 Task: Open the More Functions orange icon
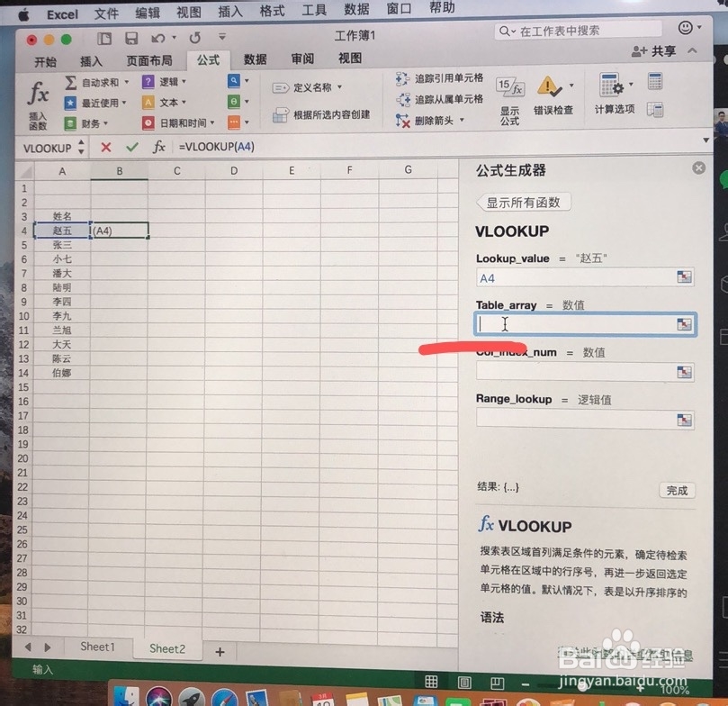click(x=234, y=122)
